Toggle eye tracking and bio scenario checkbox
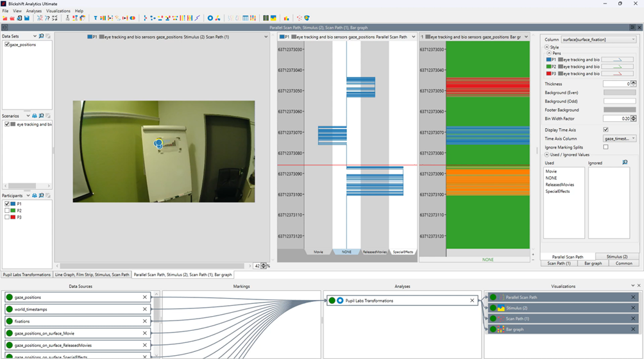Image resolution: width=644 pixels, height=359 pixels. [7, 124]
